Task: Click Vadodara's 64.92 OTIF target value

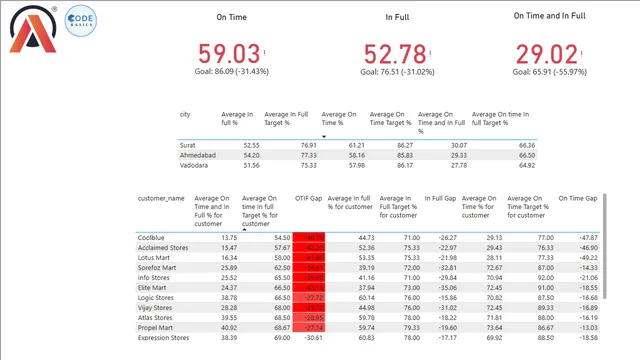Action: [x=527, y=165]
